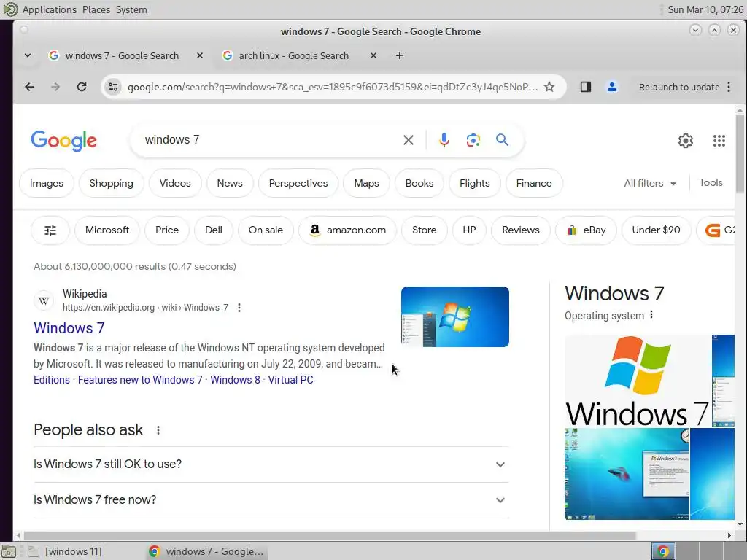
Task: Filter by amazon.com chip
Action: [x=347, y=230]
